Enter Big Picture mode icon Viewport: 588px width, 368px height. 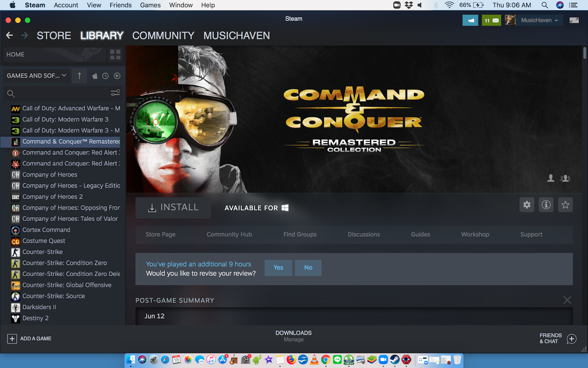(x=574, y=20)
